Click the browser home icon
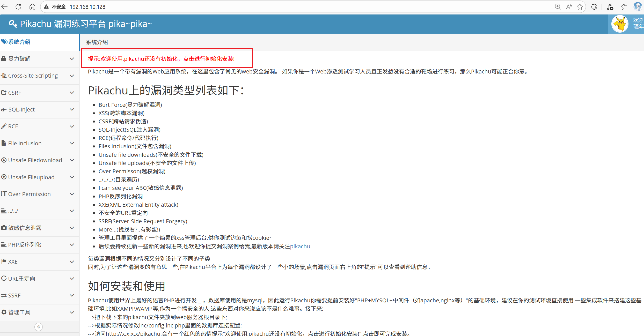 pyautogui.click(x=32, y=7)
